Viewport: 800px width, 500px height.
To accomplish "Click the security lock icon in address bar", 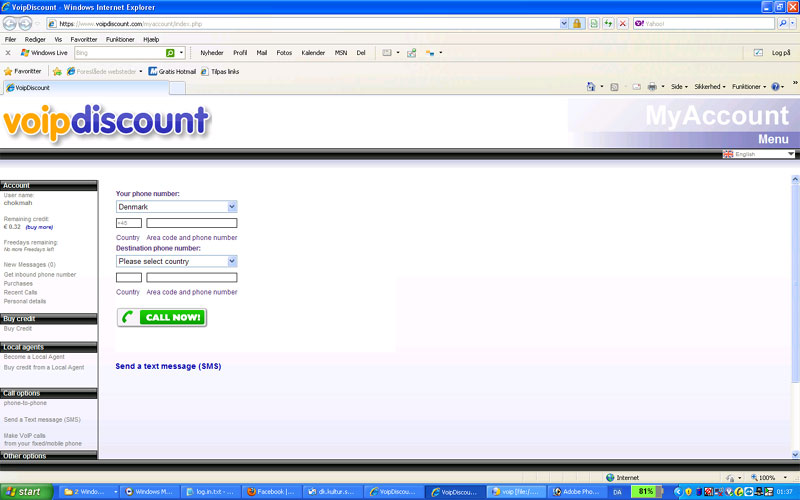I will tap(577, 23).
